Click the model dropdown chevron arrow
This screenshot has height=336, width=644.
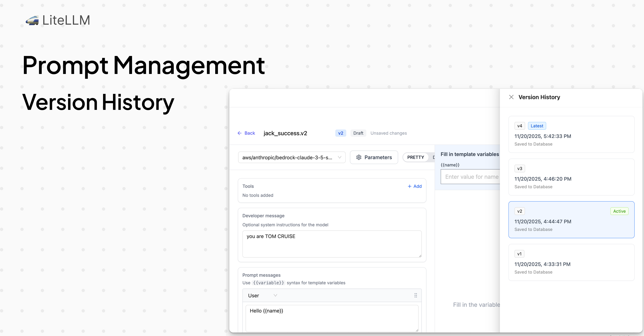[x=339, y=157]
